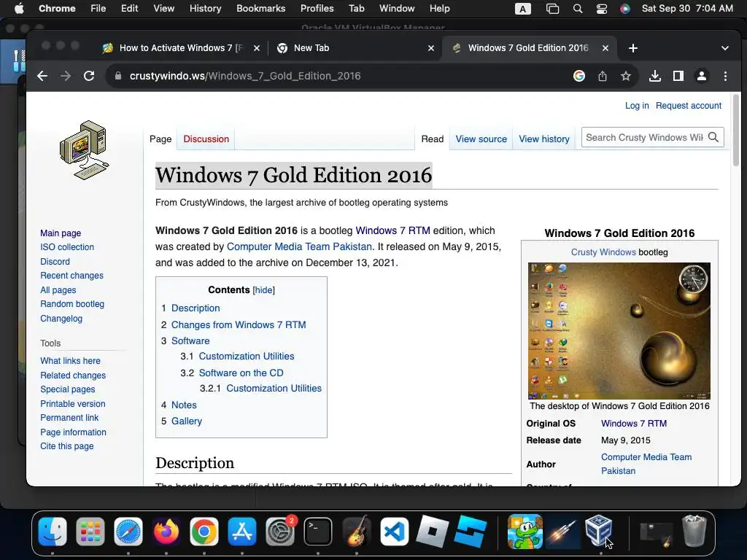747x560 pixels.
Task: Open Recent changes sidebar link
Action: (72, 276)
